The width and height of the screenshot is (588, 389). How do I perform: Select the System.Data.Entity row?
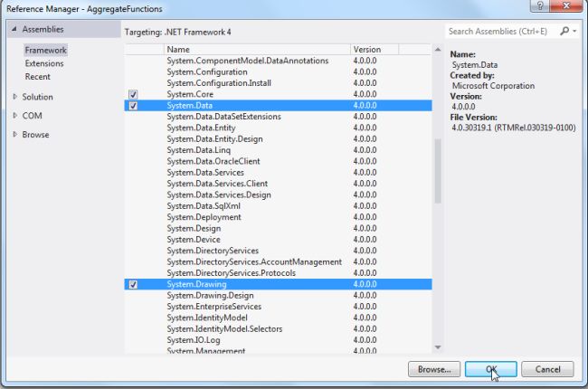278,128
